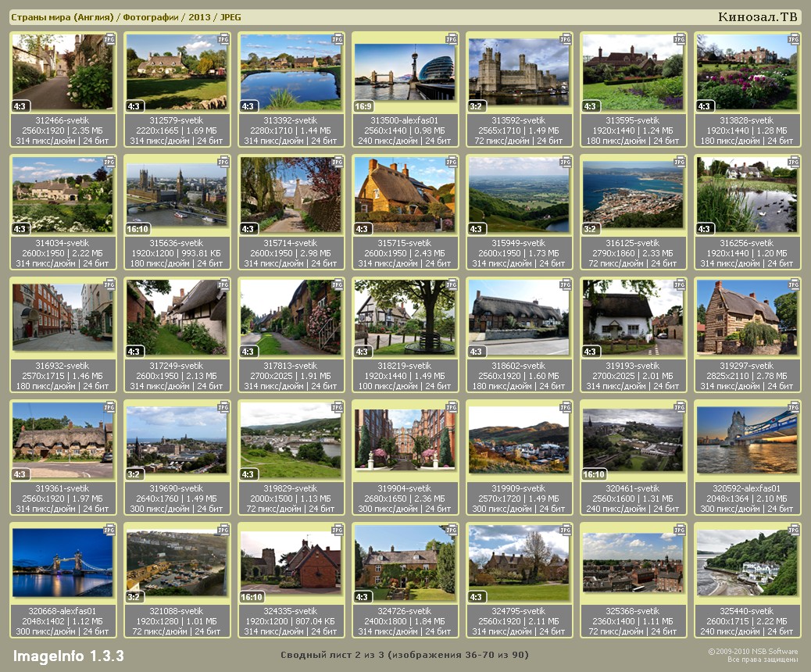Open the thatched cottage thumbnail 315715-svetik
811x672 pixels.
coord(404,195)
